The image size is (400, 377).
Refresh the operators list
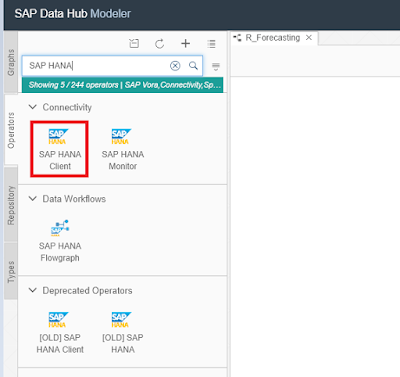(x=159, y=44)
